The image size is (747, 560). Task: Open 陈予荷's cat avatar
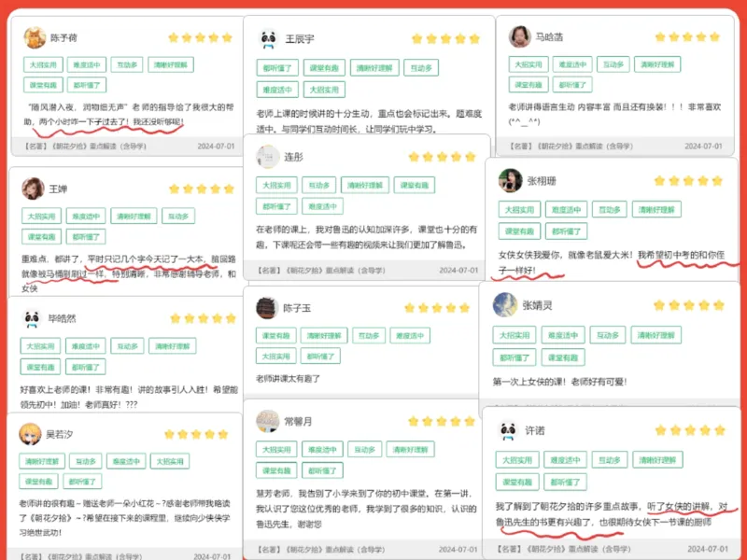coord(35,37)
